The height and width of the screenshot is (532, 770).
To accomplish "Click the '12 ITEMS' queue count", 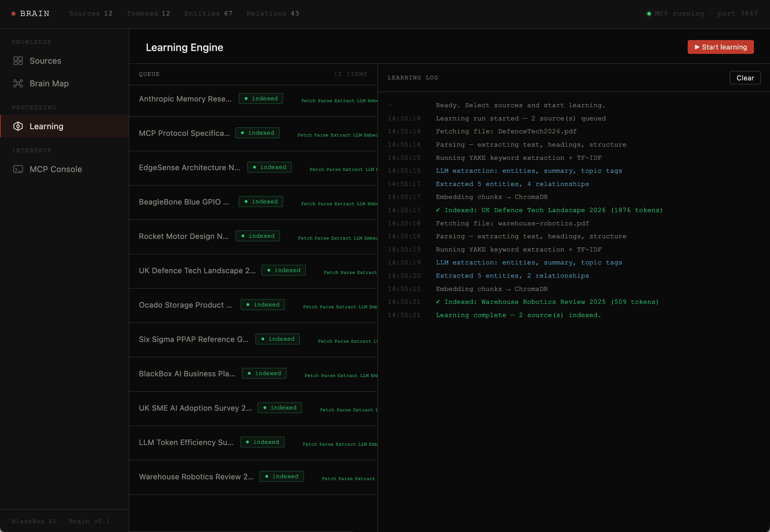I will click(x=351, y=74).
